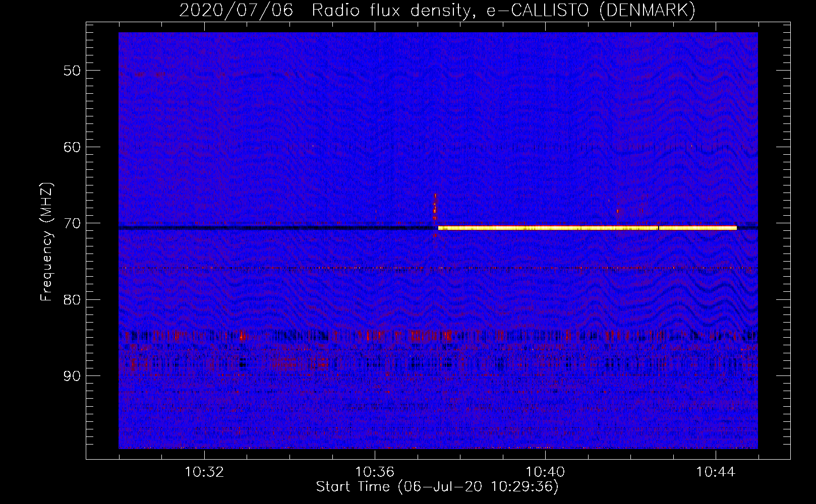The width and height of the screenshot is (816, 504).
Task: Click the plot title "2020/07/06 Radio flux density, e-CALLISTO (DENMARK)"
Action: click(x=437, y=10)
